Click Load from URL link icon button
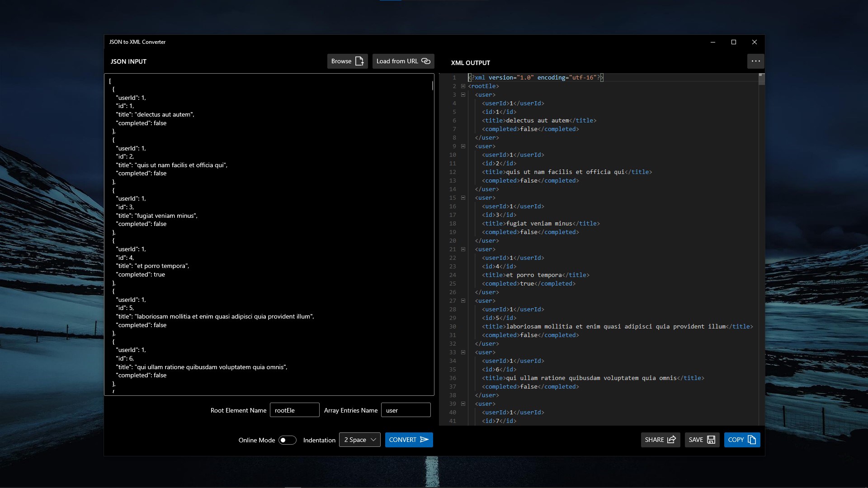 click(x=403, y=61)
